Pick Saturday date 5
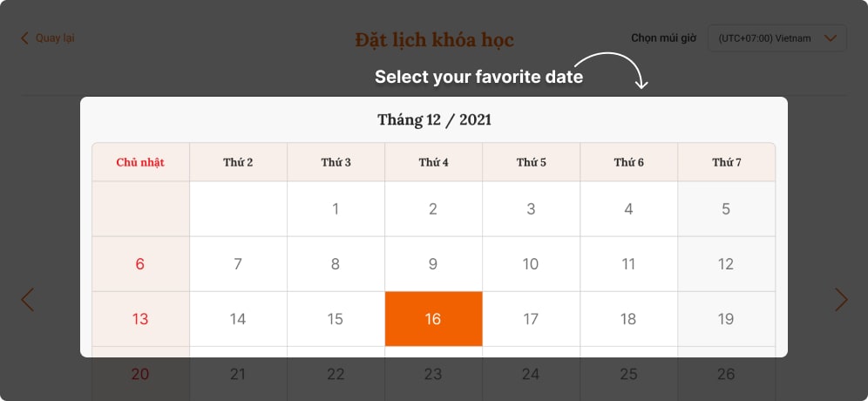Image resolution: width=868 pixels, height=401 pixels. point(726,209)
